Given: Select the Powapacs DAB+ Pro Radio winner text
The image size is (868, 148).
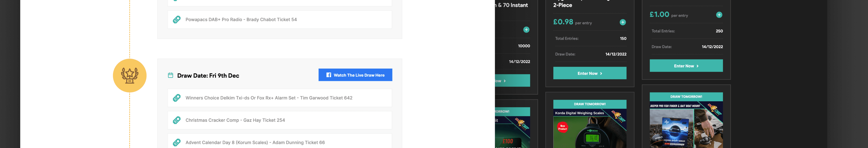Looking at the screenshot, I should coord(241,19).
